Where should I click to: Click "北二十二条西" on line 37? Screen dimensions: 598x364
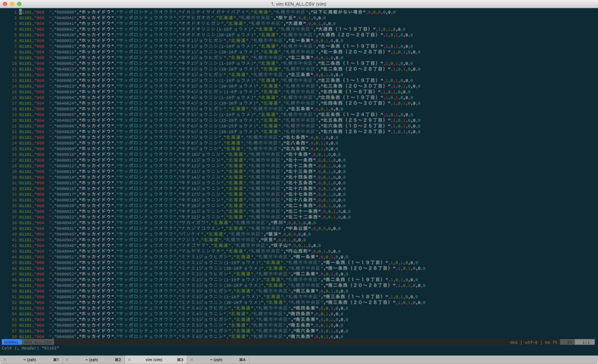[x=303, y=217]
